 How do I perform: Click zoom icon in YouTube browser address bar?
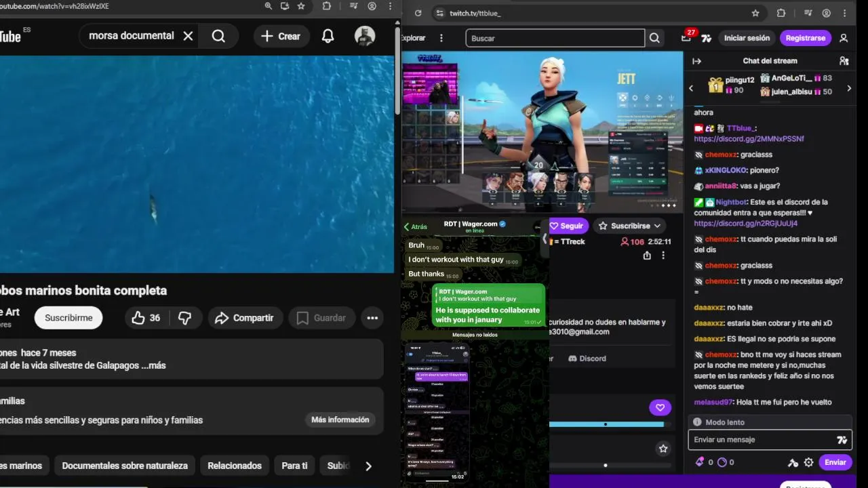(x=269, y=6)
